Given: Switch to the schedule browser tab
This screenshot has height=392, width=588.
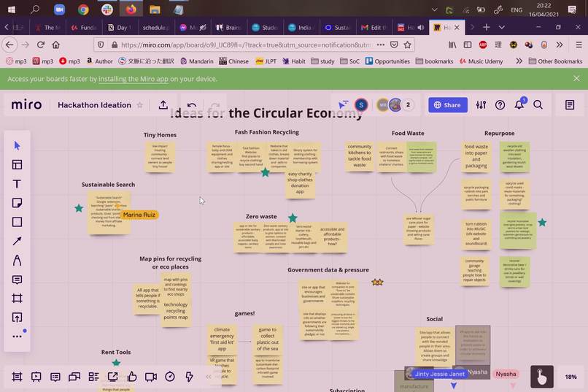Looking at the screenshot, I should coord(155,28).
